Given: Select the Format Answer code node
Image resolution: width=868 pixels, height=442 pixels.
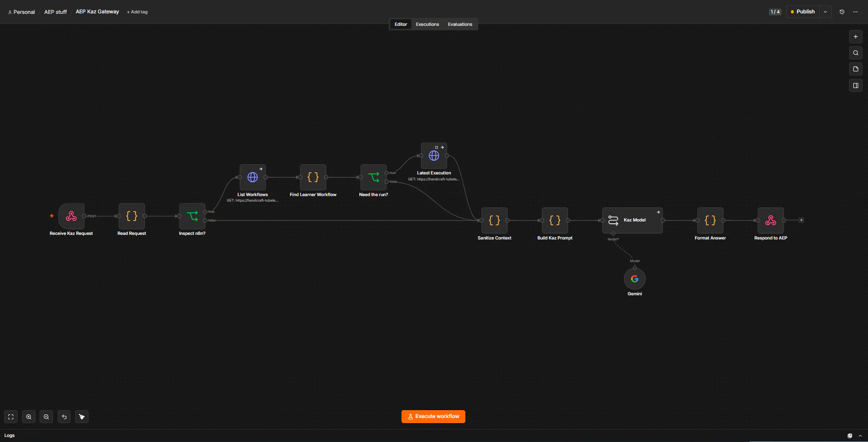Looking at the screenshot, I should (710, 221).
